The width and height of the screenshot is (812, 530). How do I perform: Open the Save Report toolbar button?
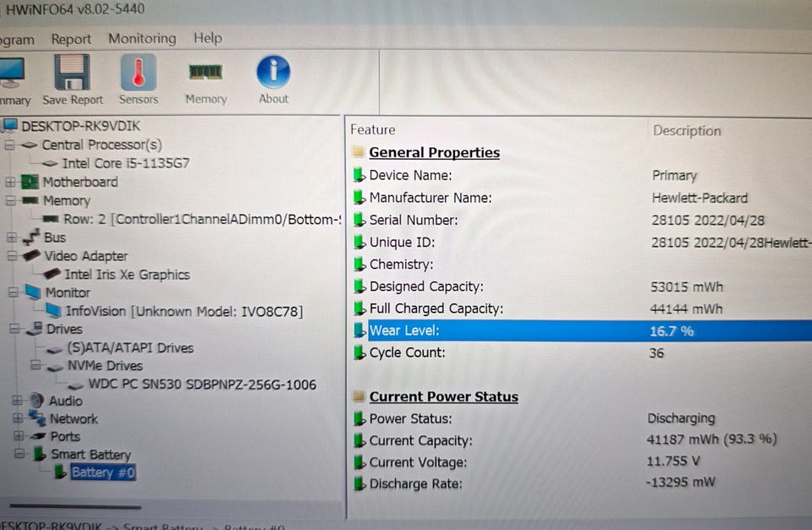[x=73, y=80]
